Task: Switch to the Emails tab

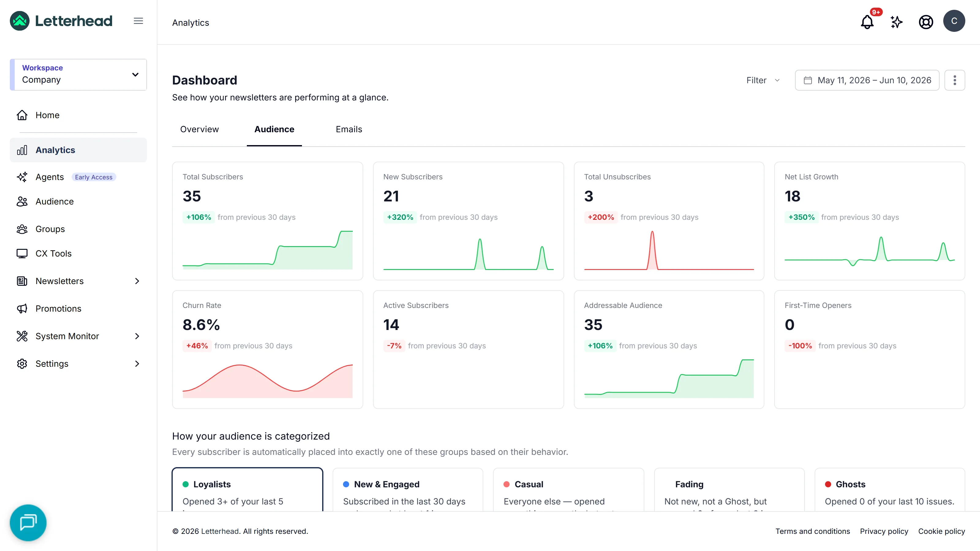Action: [349, 129]
